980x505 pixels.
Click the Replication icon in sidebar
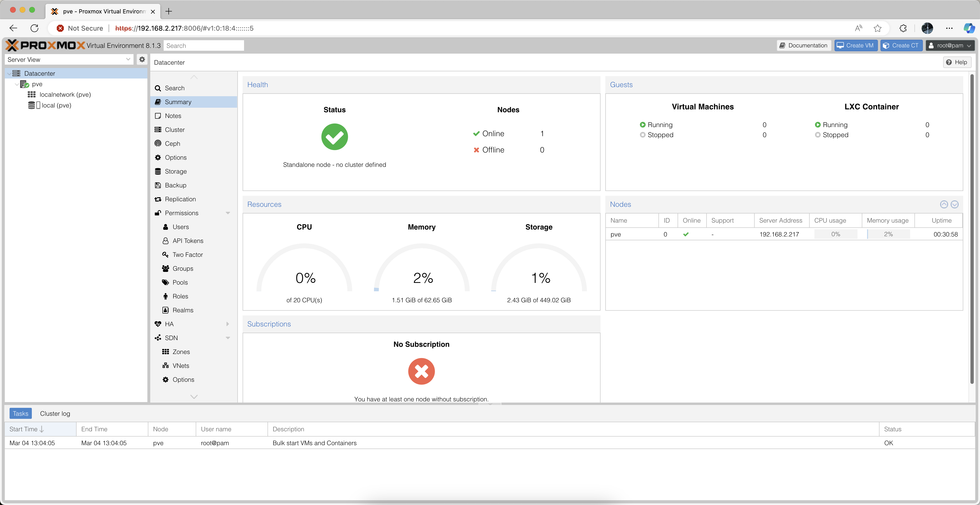pyautogui.click(x=158, y=199)
